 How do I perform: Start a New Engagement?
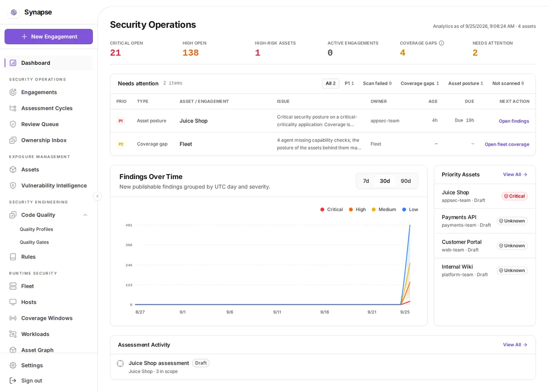(49, 37)
